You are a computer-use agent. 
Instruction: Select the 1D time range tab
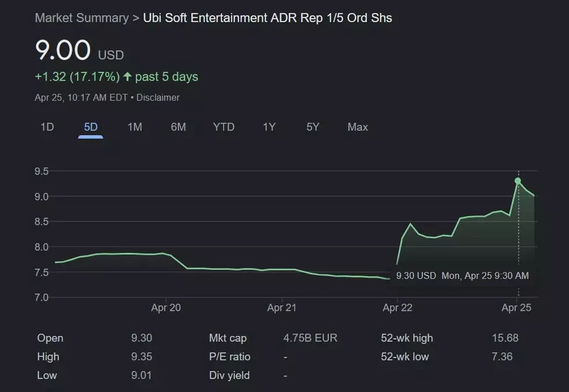[47, 127]
